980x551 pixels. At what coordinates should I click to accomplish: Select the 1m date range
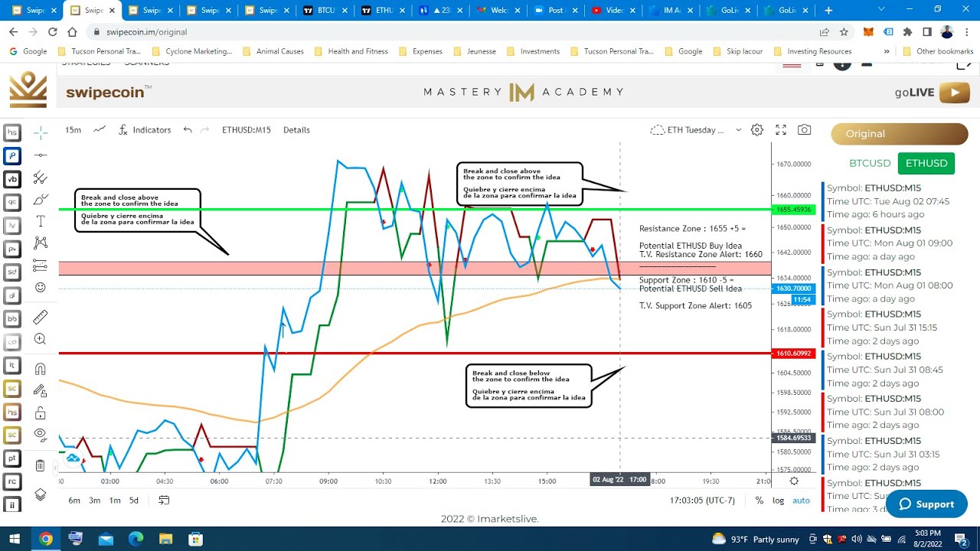coord(114,500)
